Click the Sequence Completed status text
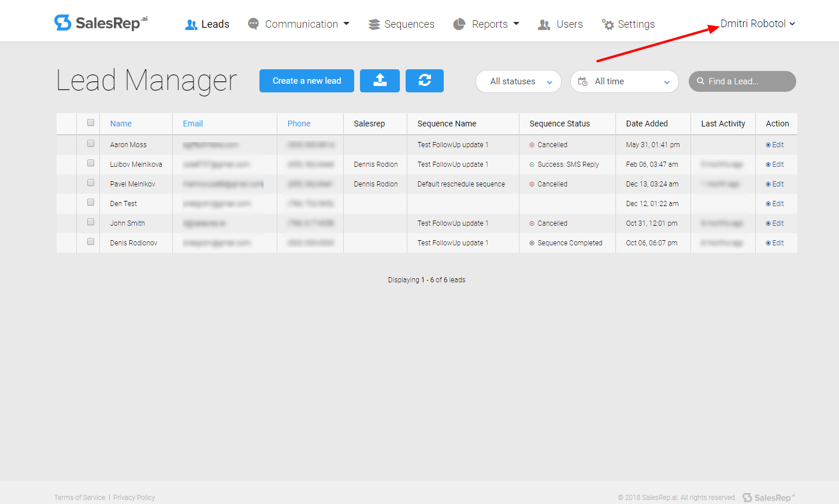 pos(570,243)
